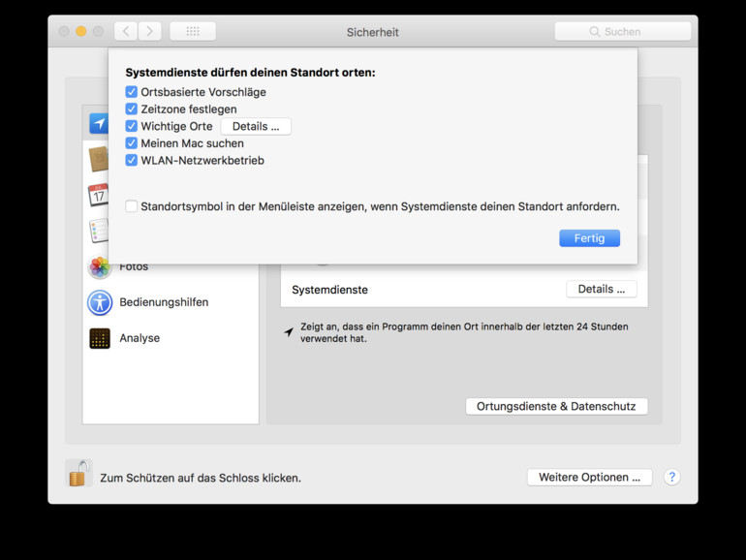Click Ortsbasierte Vorschläge label

pyautogui.click(x=203, y=92)
